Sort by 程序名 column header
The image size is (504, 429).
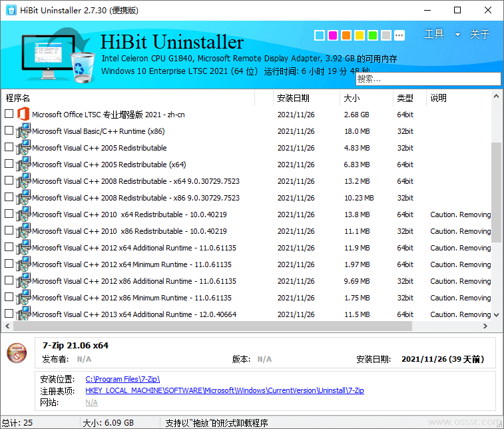click(128, 98)
